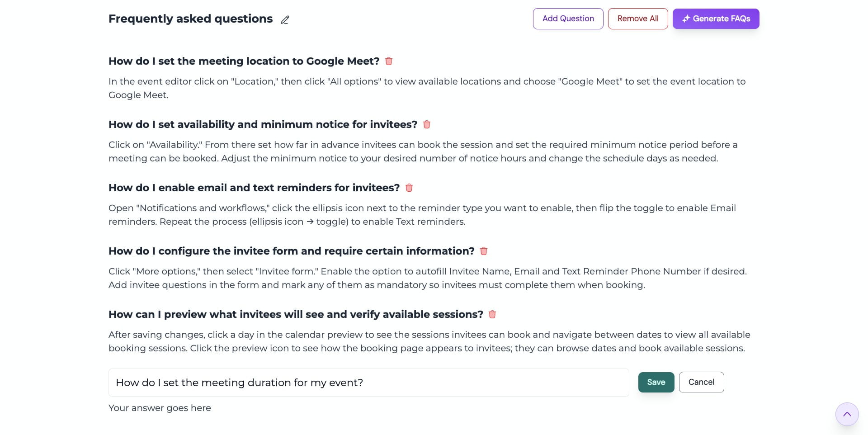Remove the email and text reminders question
This screenshot has width=868, height=435.
(409, 188)
